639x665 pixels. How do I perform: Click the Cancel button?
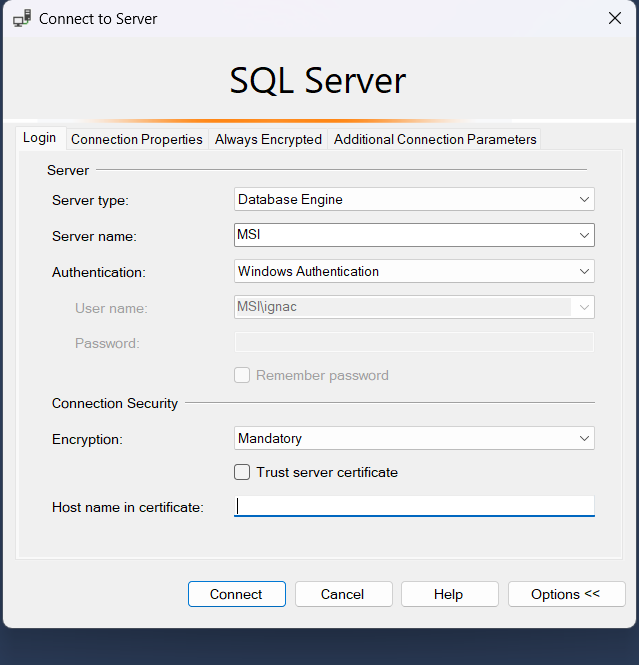(342, 594)
